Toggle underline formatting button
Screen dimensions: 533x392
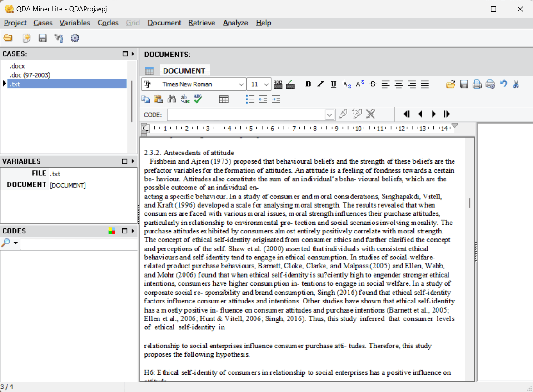coord(334,84)
